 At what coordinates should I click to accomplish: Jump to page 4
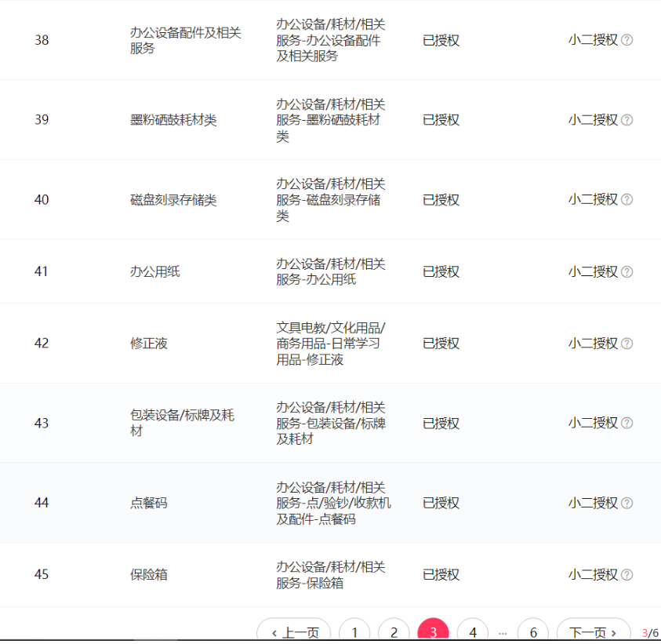tap(472, 632)
